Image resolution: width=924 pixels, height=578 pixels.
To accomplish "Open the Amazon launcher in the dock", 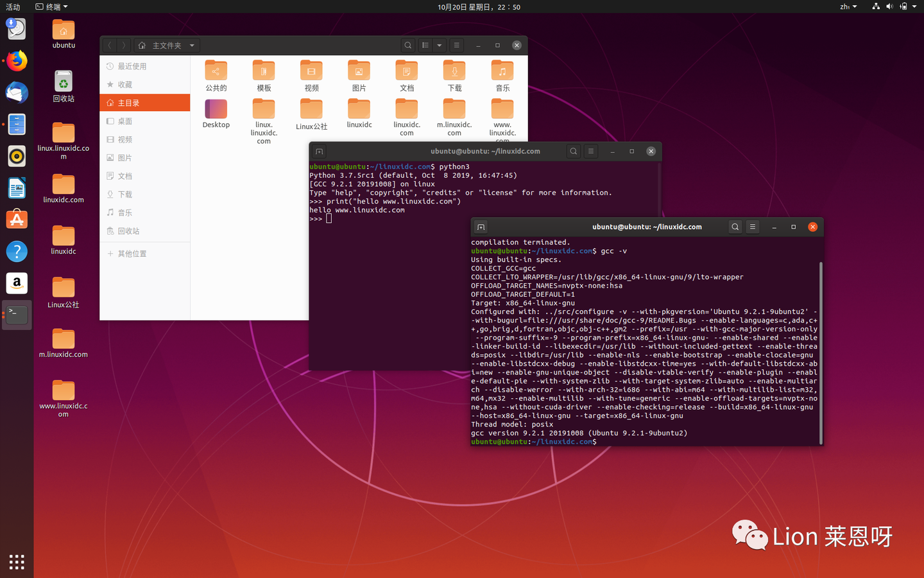I will 16,283.
